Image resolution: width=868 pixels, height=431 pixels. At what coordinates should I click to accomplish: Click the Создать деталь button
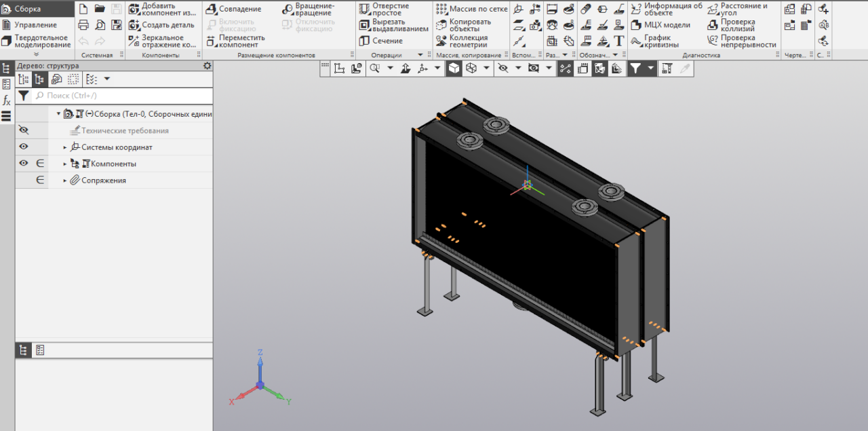(161, 25)
